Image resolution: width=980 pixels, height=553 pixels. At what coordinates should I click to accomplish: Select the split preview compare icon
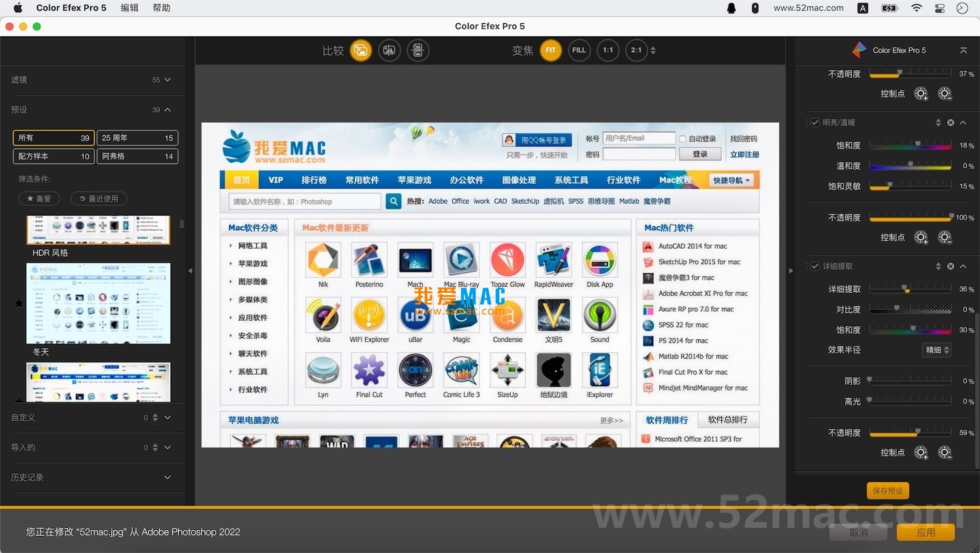[x=390, y=50]
